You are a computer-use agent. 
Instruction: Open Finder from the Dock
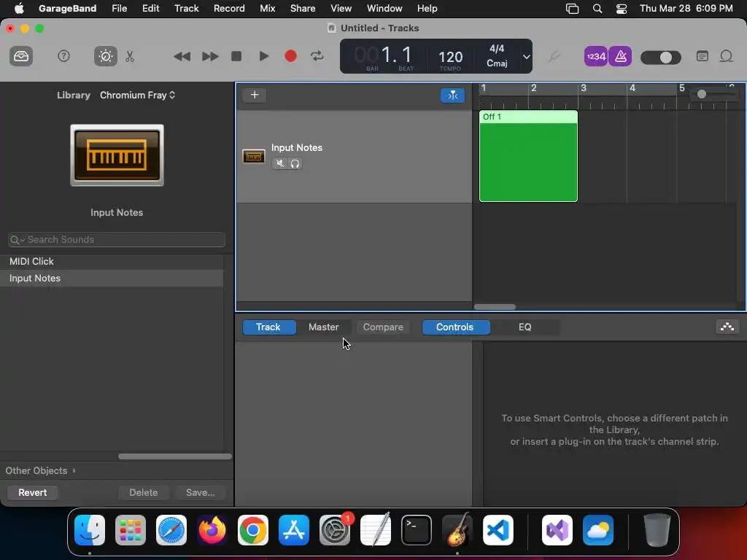(x=90, y=530)
